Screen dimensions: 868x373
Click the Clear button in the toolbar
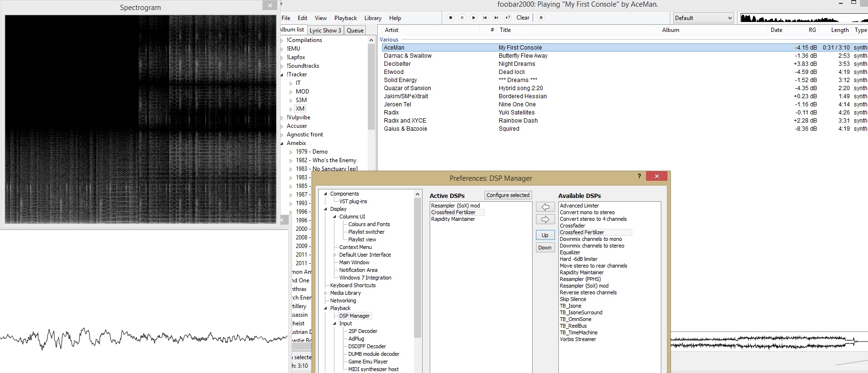(x=523, y=18)
